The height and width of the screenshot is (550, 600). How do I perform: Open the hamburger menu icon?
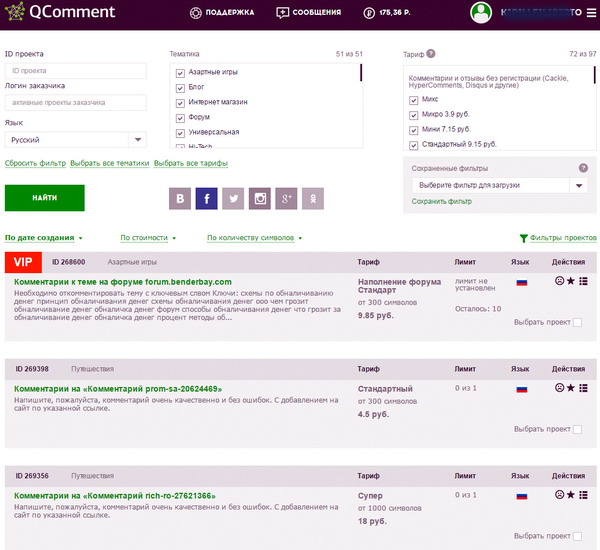(x=591, y=13)
